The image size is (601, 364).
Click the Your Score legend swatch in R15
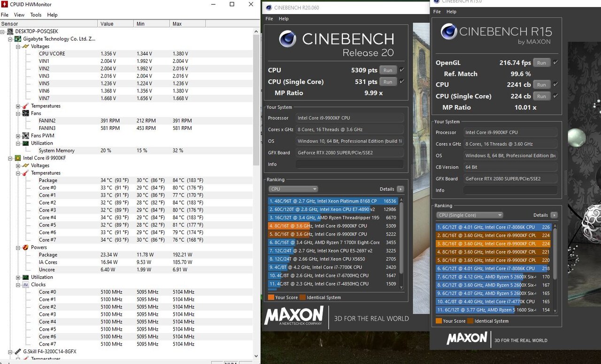click(x=439, y=321)
